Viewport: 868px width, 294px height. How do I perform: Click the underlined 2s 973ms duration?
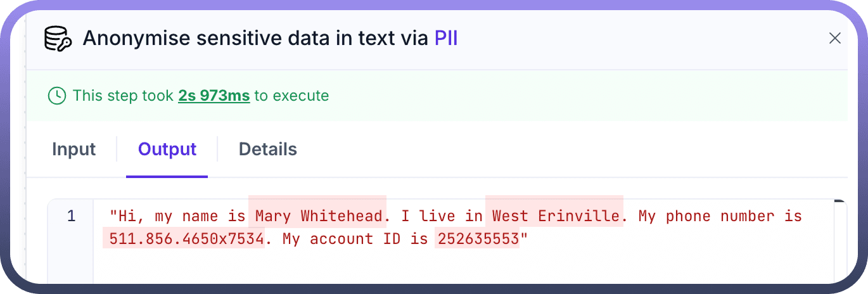coord(214,96)
